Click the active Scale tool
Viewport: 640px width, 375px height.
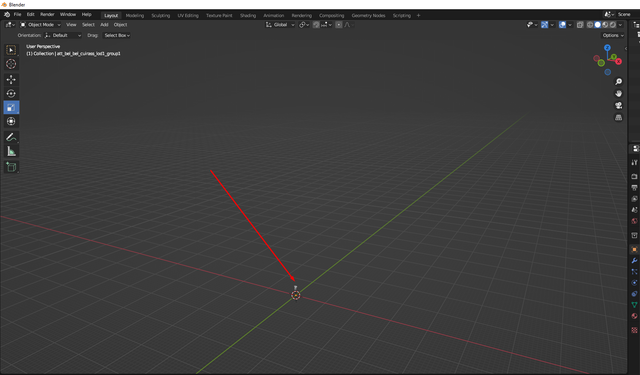pyautogui.click(x=11, y=107)
